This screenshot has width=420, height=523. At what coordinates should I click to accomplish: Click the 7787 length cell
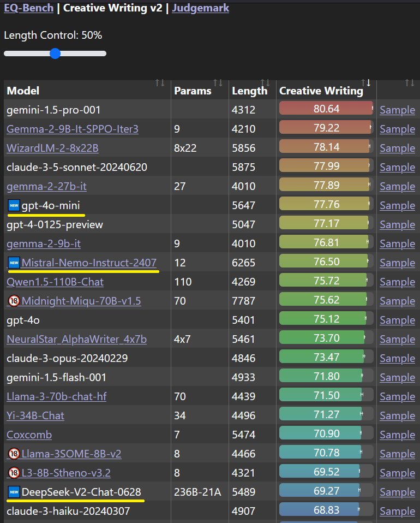(243, 301)
